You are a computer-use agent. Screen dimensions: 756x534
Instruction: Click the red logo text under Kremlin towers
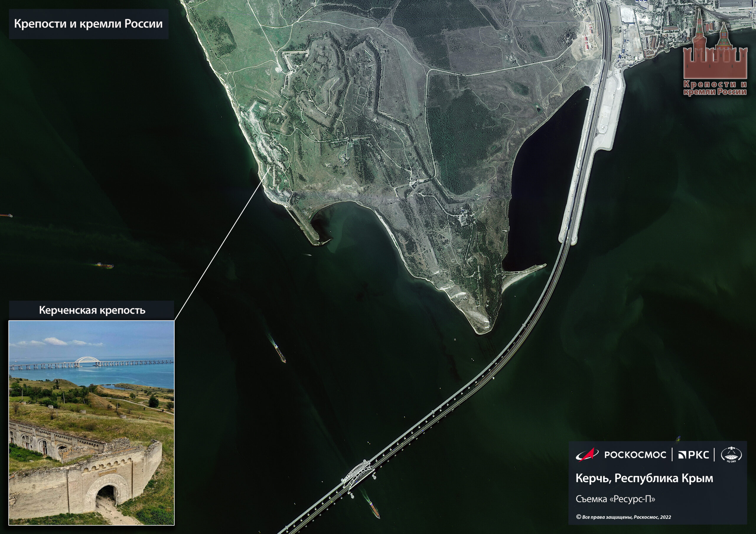715,88
